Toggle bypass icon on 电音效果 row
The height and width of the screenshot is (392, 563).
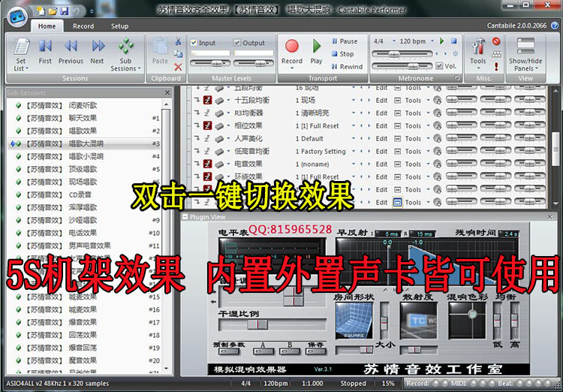[x=207, y=164]
